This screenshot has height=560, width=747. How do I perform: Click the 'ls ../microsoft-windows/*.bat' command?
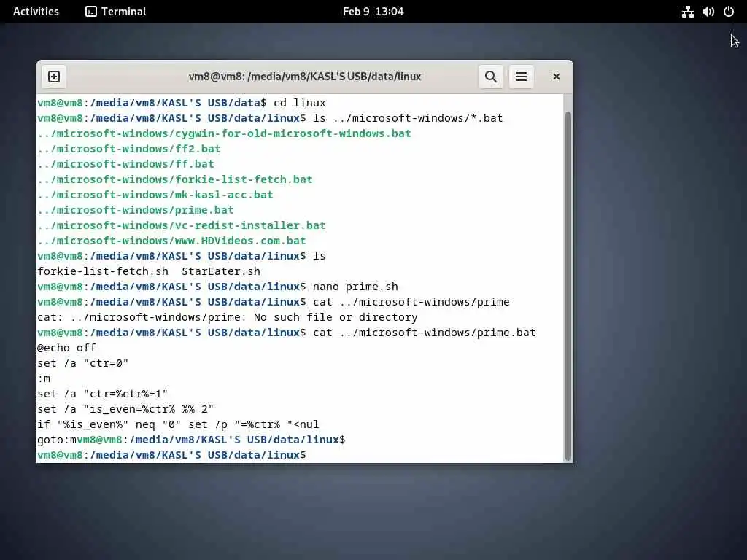[408, 117]
